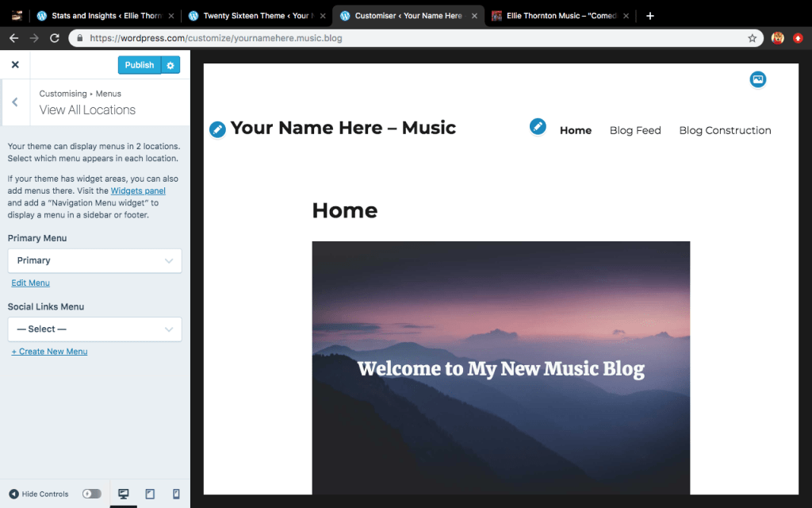Edit site title using pencil icon
Image resolution: width=812 pixels, height=508 pixels.
pos(217,129)
